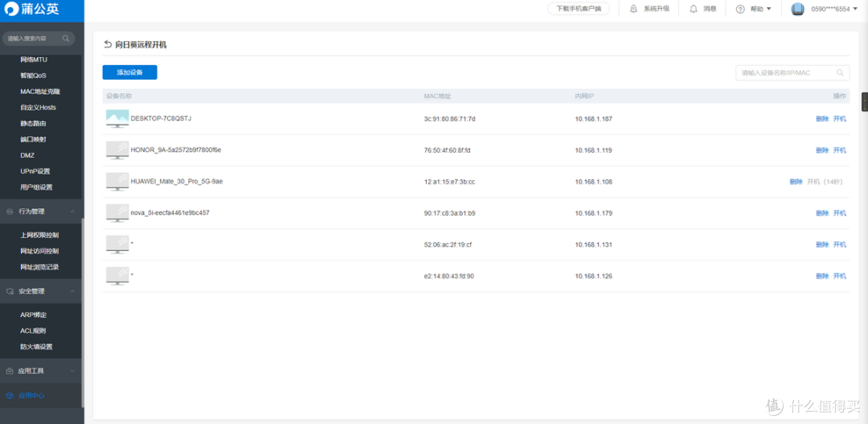This screenshot has height=424, width=868.
Task: Click 删除 for HUAWEI_Mate_30_Pro_5G-9ae
Action: click(796, 182)
